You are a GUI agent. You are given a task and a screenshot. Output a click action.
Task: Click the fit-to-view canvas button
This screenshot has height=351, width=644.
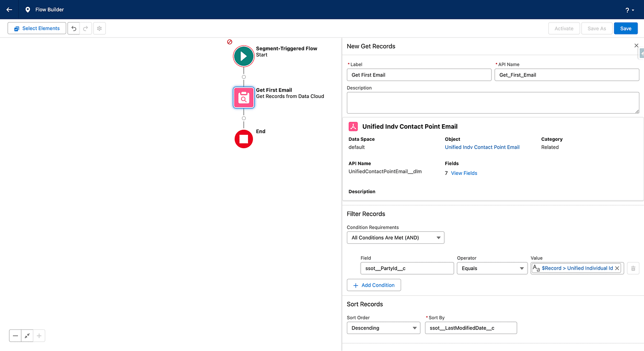pyautogui.click(x=27, y=336)
